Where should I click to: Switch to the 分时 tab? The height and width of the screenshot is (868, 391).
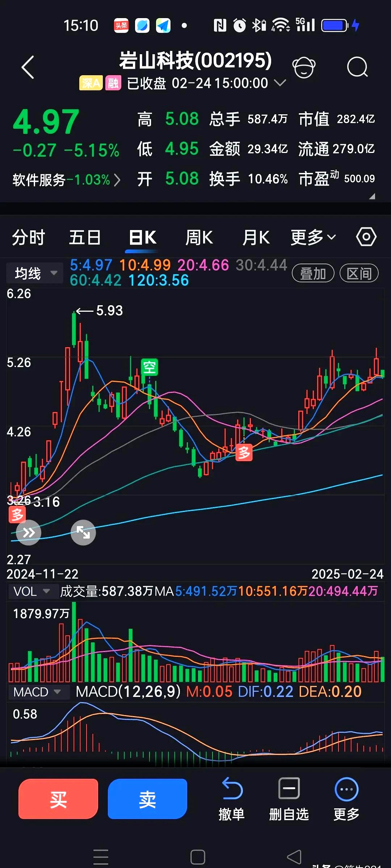tap(28, 238)
